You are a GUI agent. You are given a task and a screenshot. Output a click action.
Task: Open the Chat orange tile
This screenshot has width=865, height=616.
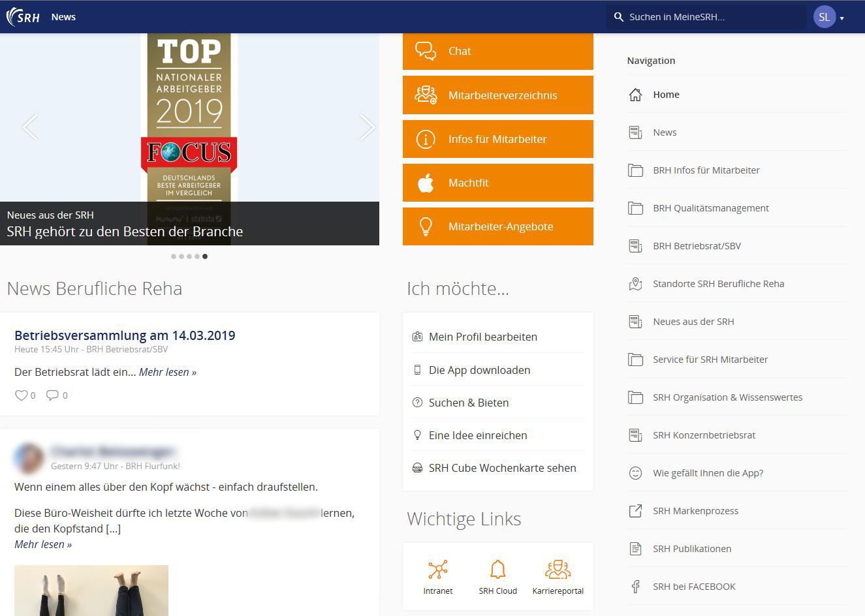pyautogui.click(x=498, y=51)
